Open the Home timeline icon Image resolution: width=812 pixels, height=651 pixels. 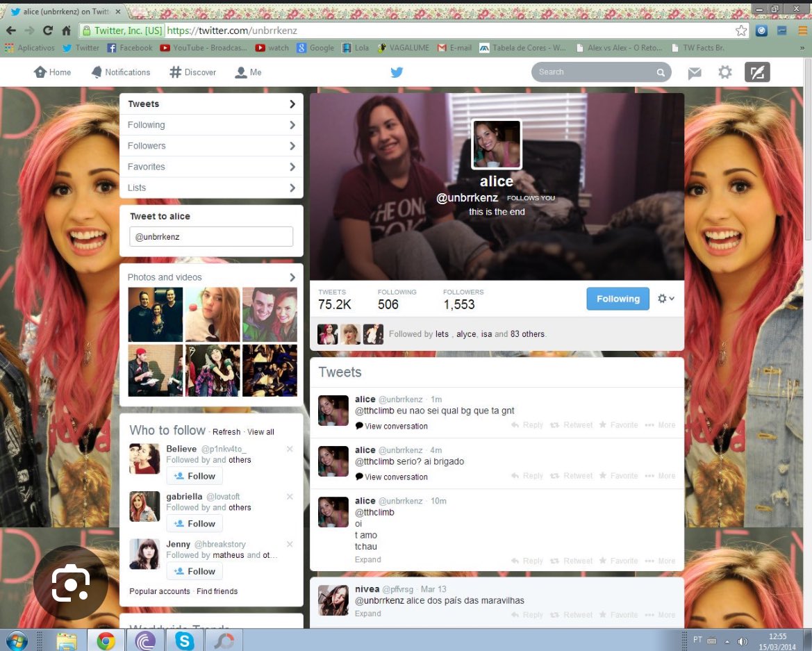[40, 72]
